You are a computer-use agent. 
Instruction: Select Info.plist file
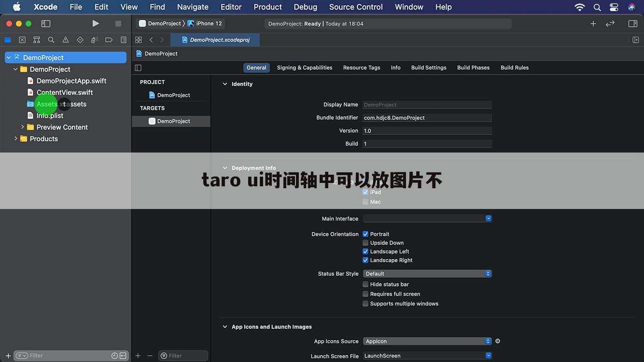coord(50,115)
